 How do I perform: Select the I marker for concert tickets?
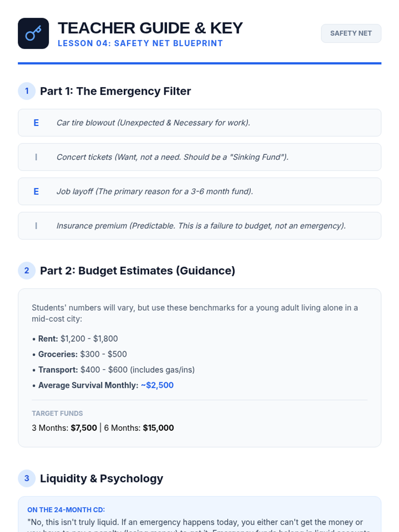(x=36, y=157)
